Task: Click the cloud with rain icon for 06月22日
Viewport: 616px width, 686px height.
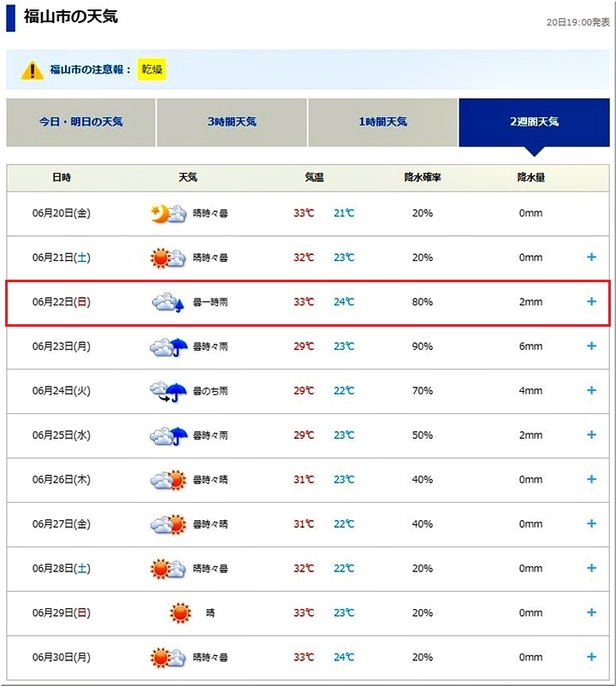Action: 169,302
